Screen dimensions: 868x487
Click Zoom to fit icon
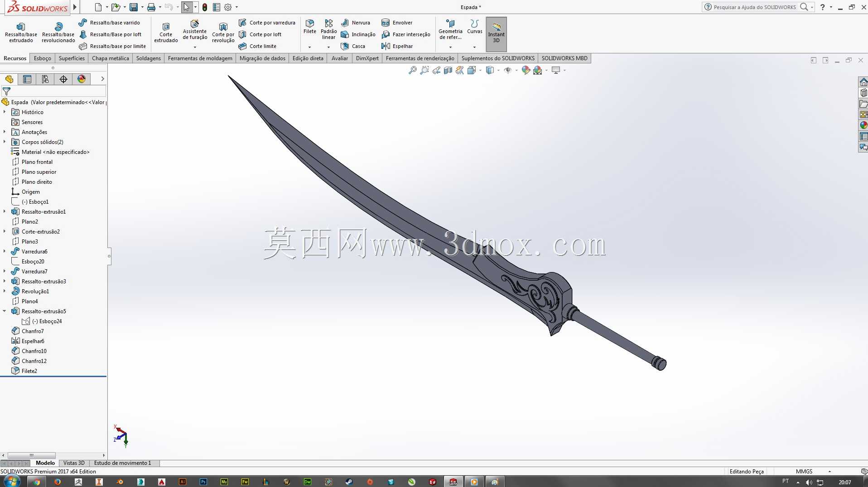(x=412, y=70)
